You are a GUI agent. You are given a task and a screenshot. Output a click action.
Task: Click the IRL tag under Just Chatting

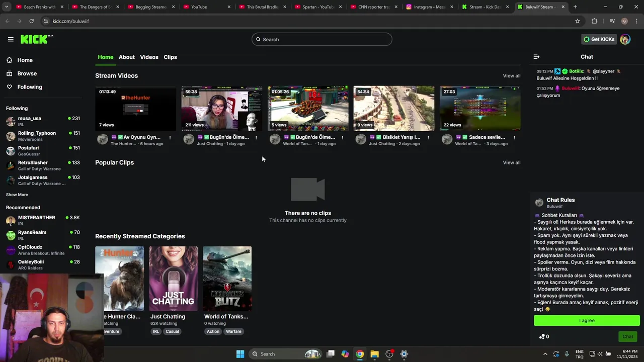[x=156, y=331]
